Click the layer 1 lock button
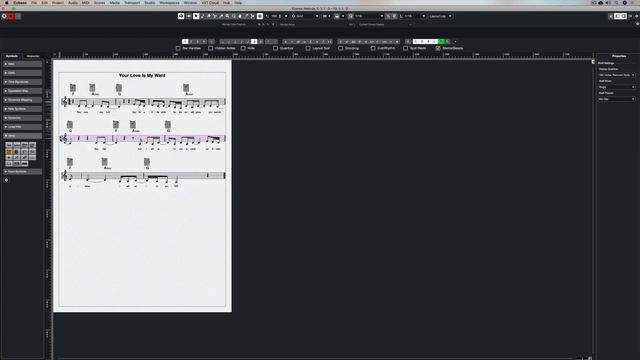 coord(416,42)
